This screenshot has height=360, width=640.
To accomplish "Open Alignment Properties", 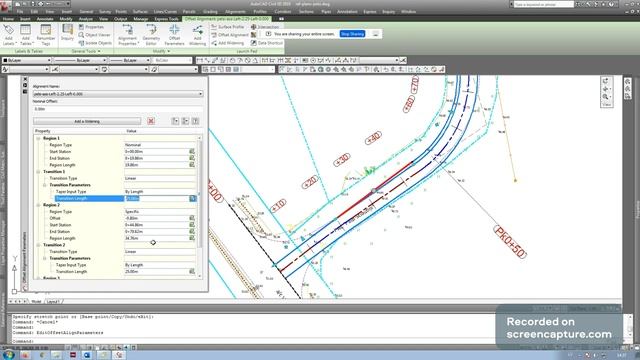I will click(x=127, y=34).
